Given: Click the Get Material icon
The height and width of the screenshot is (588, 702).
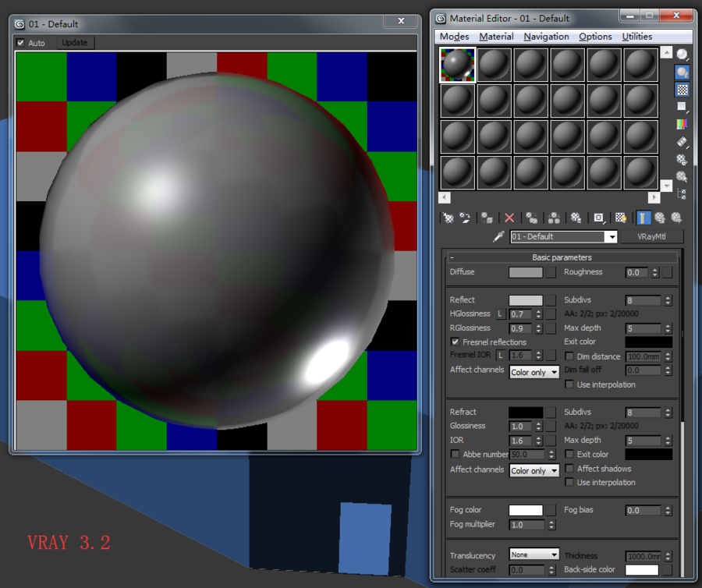Looking at the screenshot, I should click(448, 218).
